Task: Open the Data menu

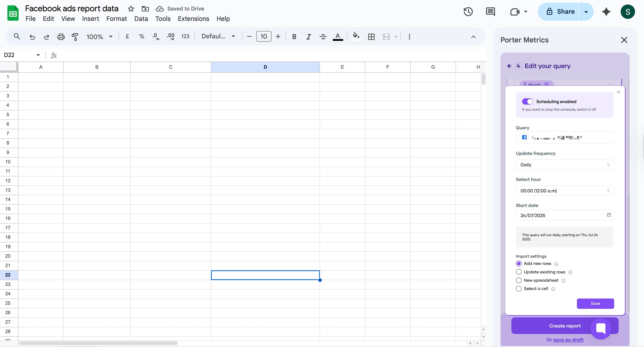Action: [141, 19]
